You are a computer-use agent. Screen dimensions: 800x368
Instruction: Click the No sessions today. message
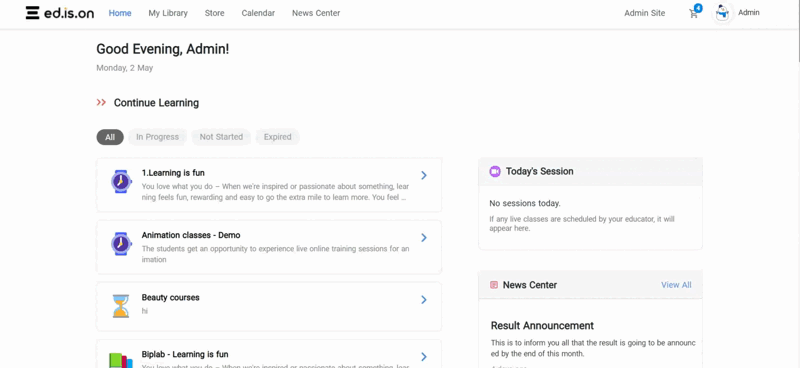524,203
